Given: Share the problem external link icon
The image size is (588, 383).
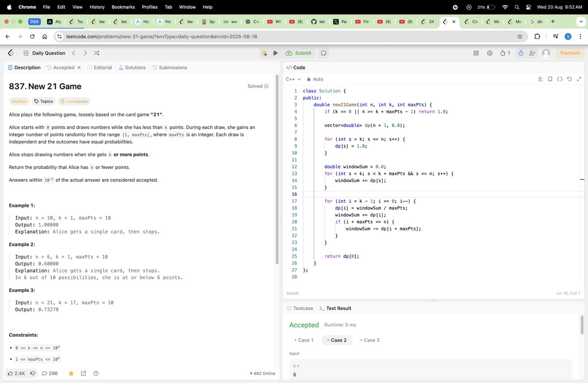Looking at the screenshot, I should pos(84,374).
